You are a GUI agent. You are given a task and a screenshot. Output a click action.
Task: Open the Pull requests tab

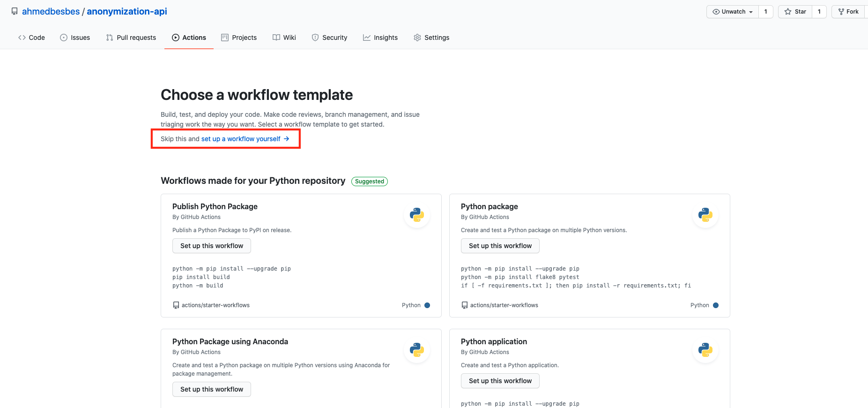(131, 38)
